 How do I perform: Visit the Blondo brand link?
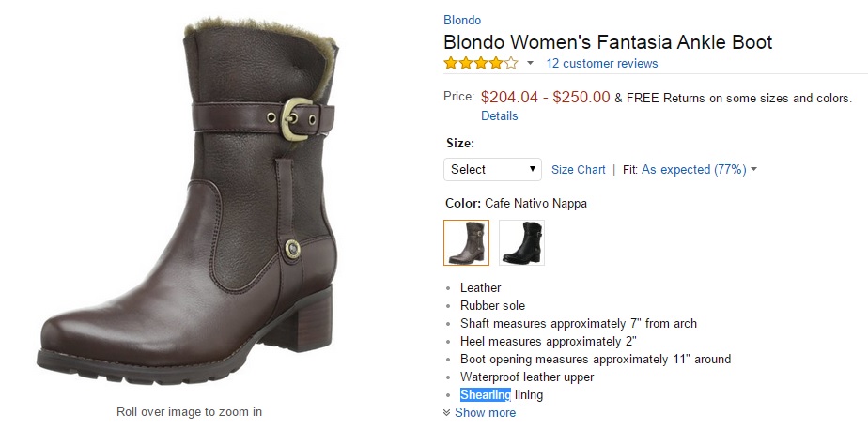coord(462,21)
